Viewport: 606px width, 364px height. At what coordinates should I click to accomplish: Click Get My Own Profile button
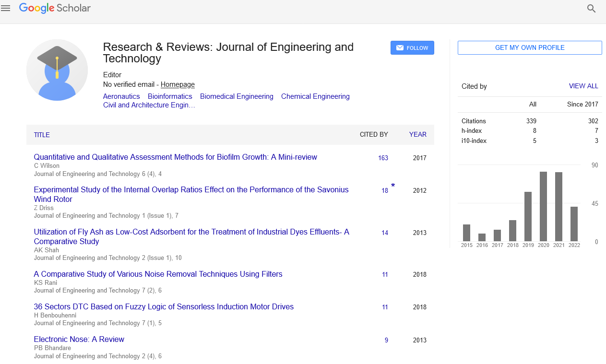[x=529, y=48]
